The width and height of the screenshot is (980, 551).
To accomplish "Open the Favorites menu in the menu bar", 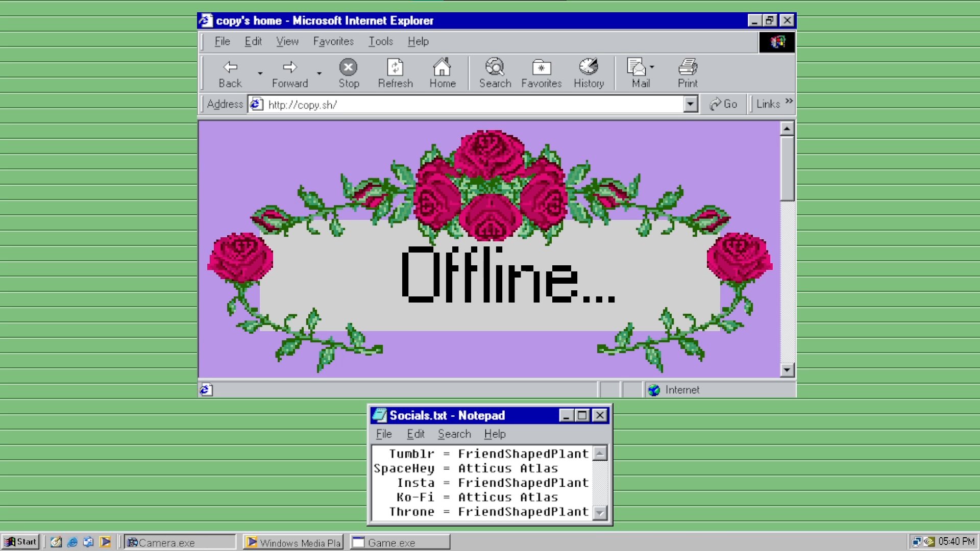I will (333, 41).
